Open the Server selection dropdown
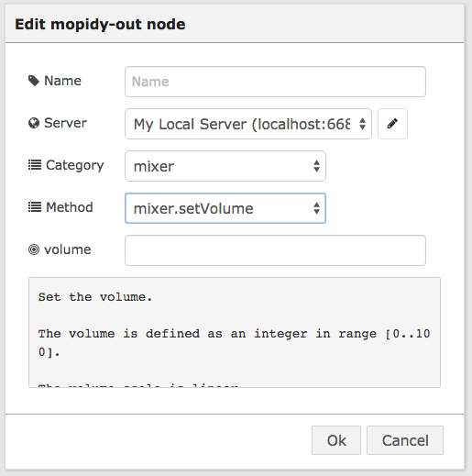The height and width of the screenshot is (476, 472). (248, 124)
